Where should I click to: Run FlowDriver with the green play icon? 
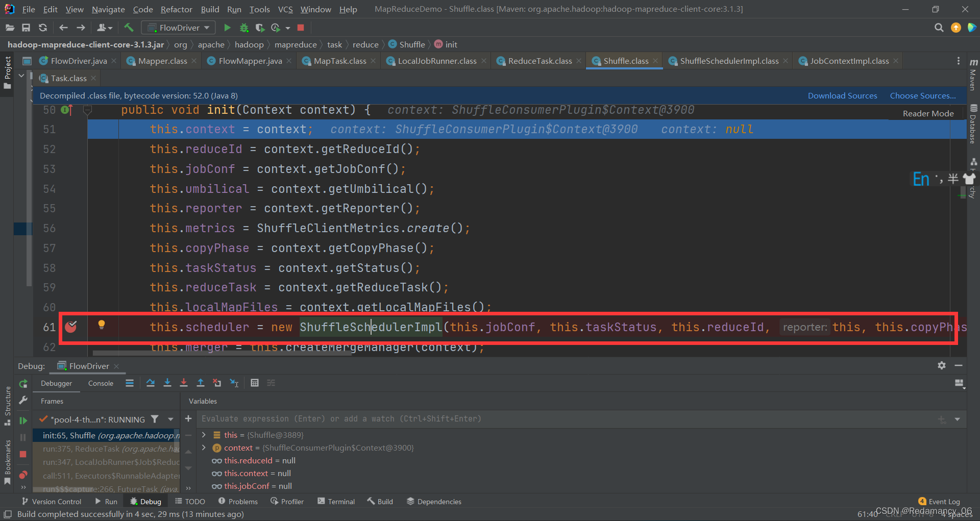228,28
